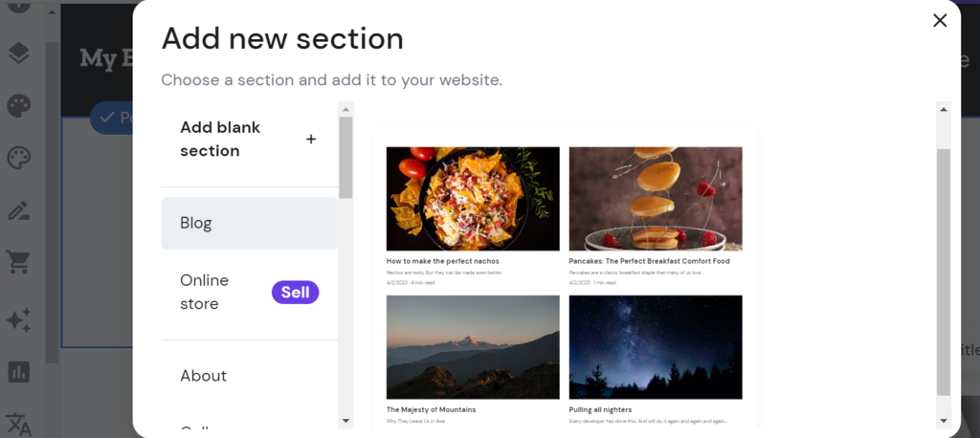The width and height of the screenshot is (980, 438).
Task: Open the pencil edit tool in sidebar
Action: coord(18,210)
